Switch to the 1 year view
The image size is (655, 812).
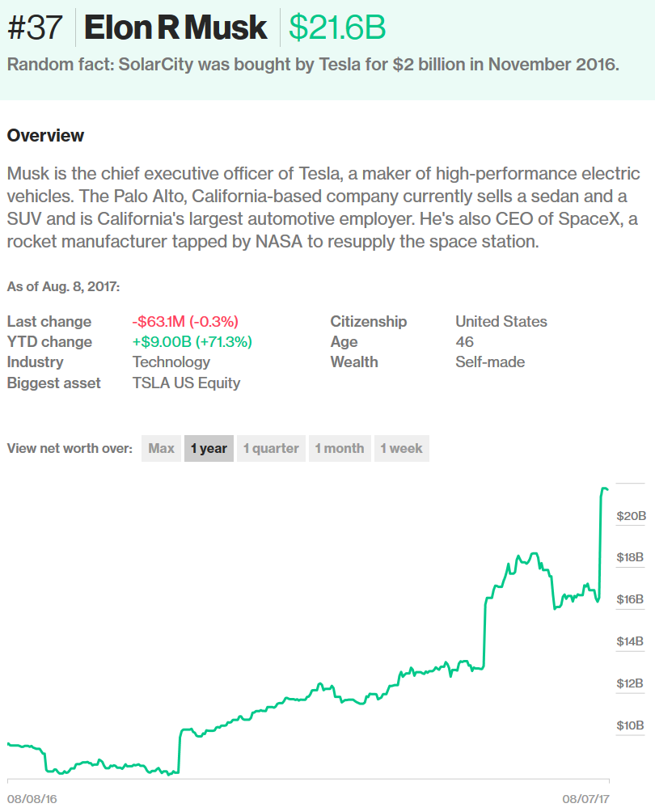click(x=209, y=448)
